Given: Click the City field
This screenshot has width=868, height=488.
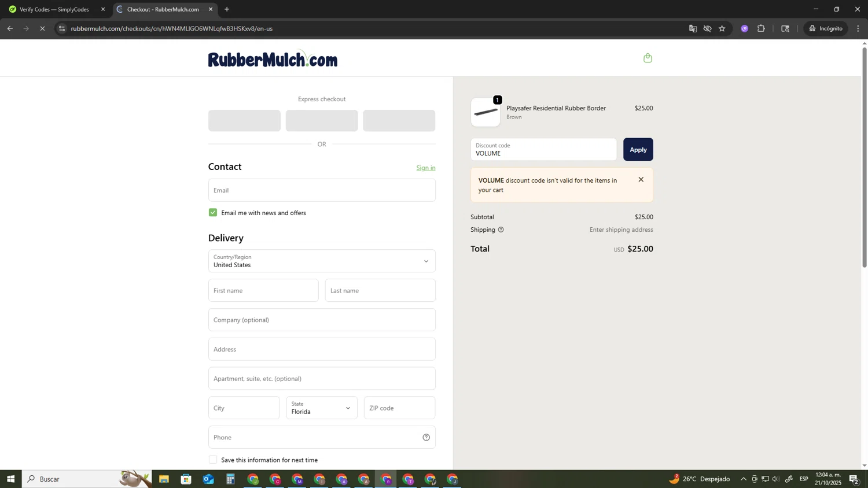Looking at the screenshot, I should [x=244, y=408].
